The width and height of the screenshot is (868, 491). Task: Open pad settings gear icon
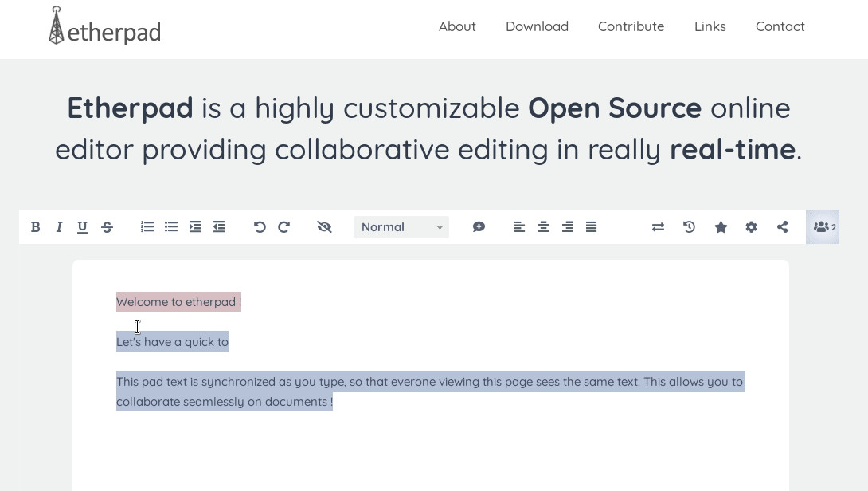click(x=751, y=227)
